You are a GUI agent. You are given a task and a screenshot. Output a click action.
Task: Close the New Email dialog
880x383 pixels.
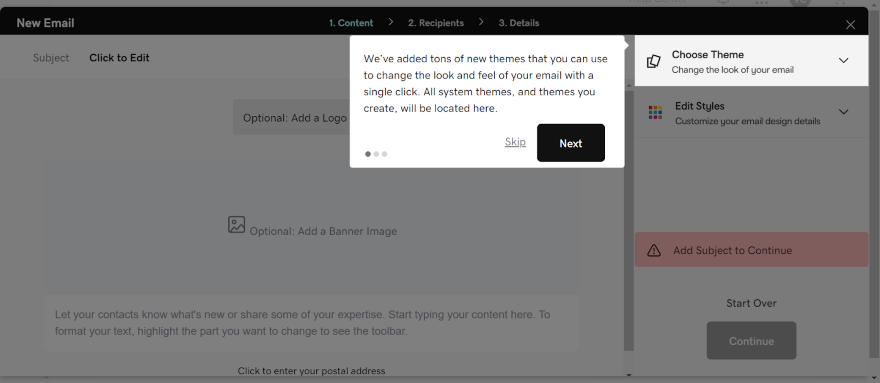[850, 25]
